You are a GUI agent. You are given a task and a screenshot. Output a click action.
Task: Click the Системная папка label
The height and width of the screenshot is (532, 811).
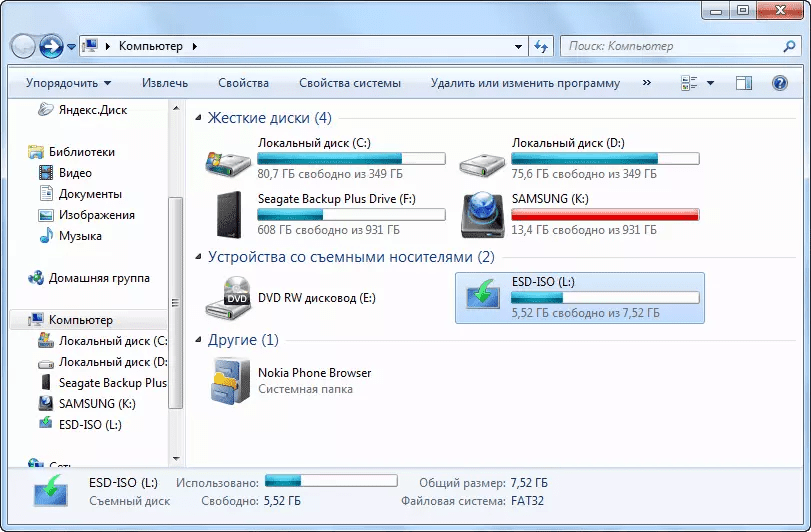point(305,389)
